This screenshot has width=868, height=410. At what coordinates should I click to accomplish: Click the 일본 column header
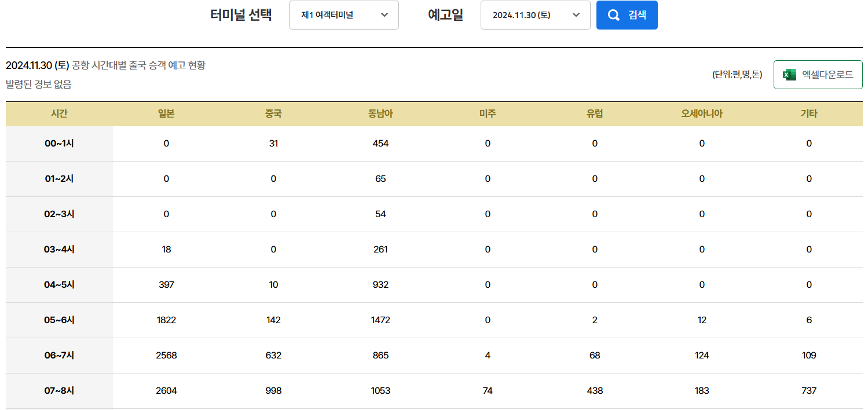tap(166, 114)
